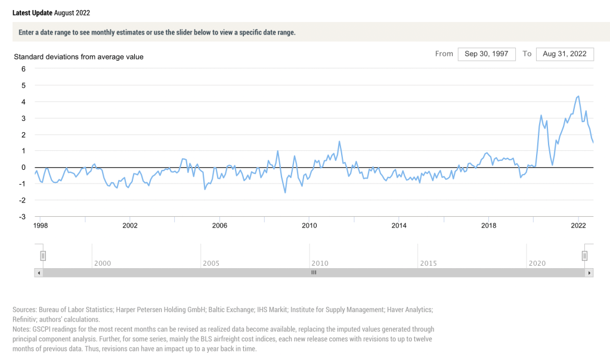
Task: Click the 1998 tick label on chart x-axis
Action: pyautogui.click(x=41, y=226)
